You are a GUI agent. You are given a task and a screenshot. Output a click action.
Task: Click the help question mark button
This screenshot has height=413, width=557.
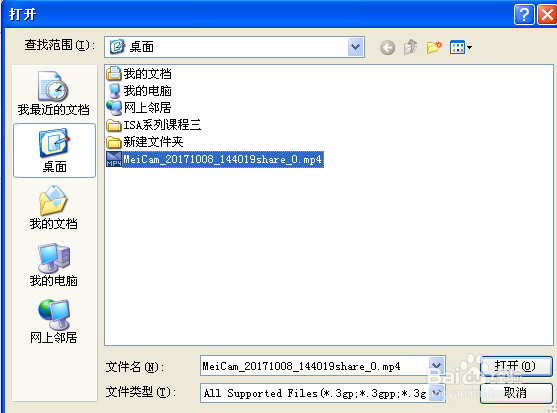[524, 15]
